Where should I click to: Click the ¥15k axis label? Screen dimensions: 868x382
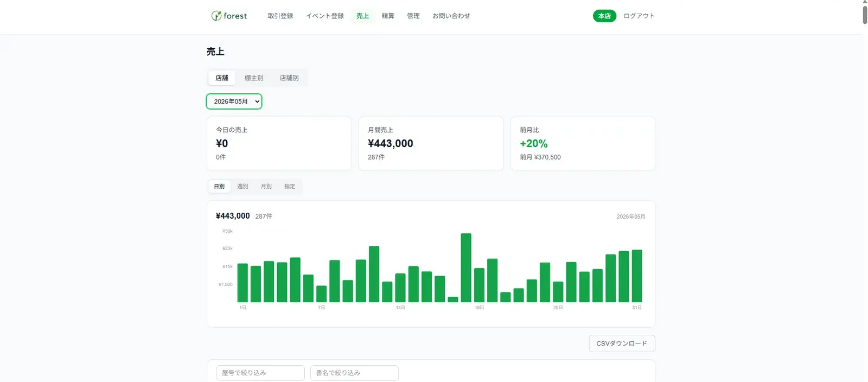click(227, 266)
